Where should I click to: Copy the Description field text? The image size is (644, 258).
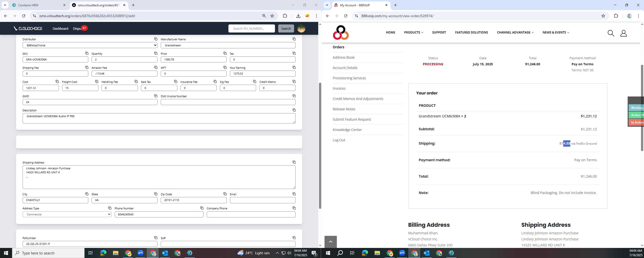coord(294,110)
